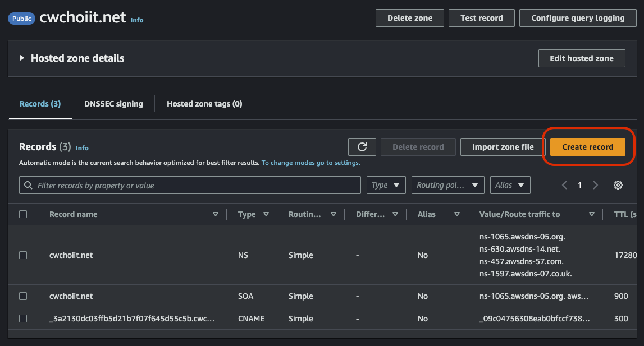Open the Routing policy filter dropdown
The height and width of the screenshot is (346, 644).
[447, 185]
